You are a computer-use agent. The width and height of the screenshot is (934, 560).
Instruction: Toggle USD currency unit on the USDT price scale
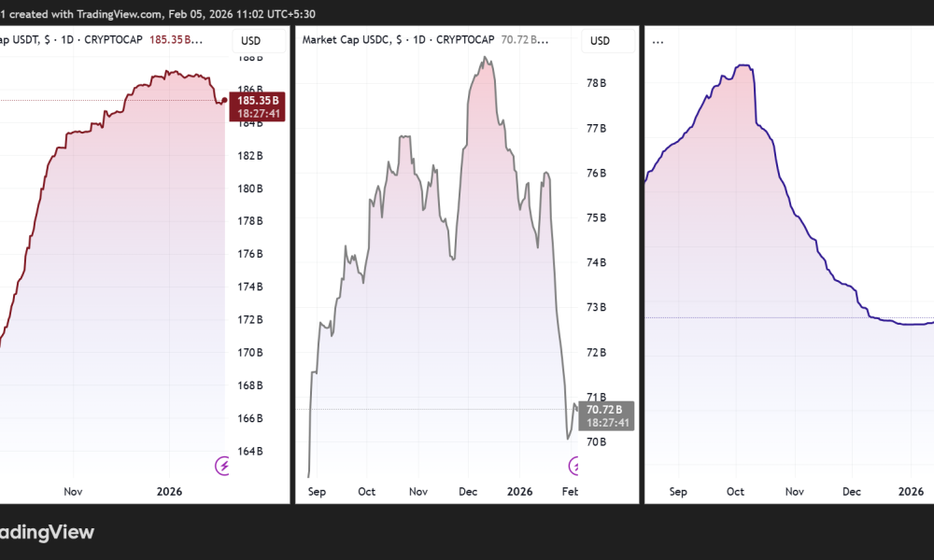pyautogui.click(x=259, y=40)
